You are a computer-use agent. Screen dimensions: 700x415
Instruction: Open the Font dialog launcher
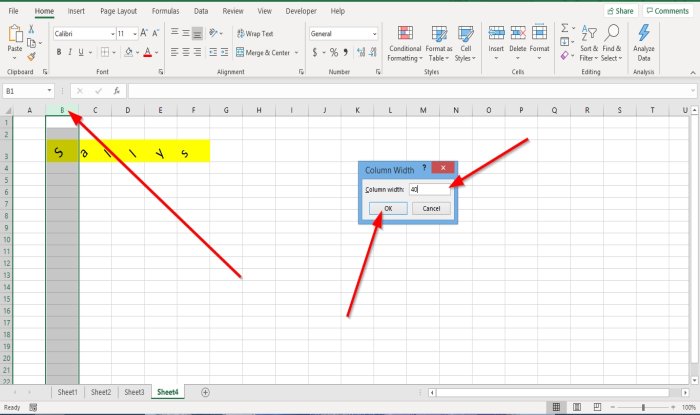[161, 72]
